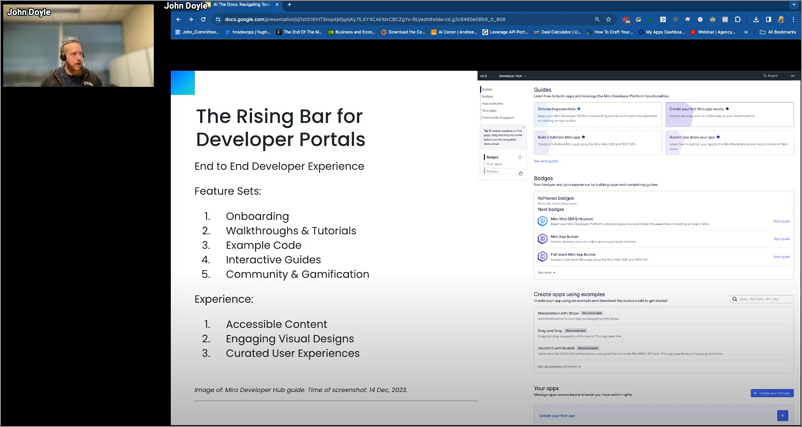Click the Full-stack Miro App Builder badge icon
The width and height of the screenshot is (802, 427).
pos(542,256)
